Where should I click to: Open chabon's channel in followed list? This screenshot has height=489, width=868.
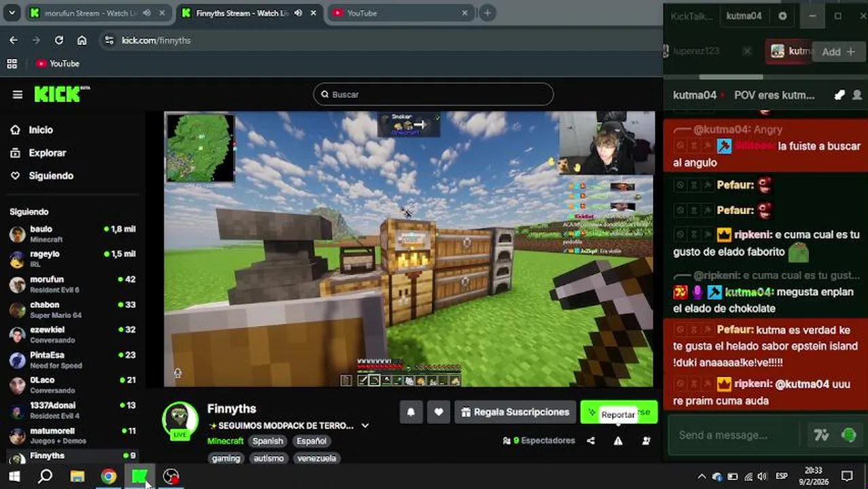point(73,310)
